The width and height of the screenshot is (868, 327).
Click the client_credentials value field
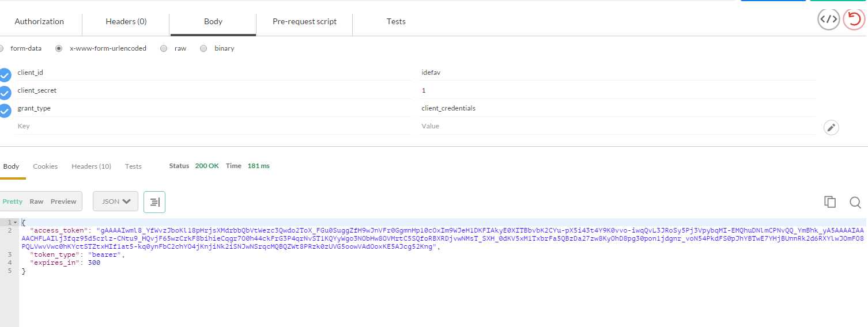(617, 108)
